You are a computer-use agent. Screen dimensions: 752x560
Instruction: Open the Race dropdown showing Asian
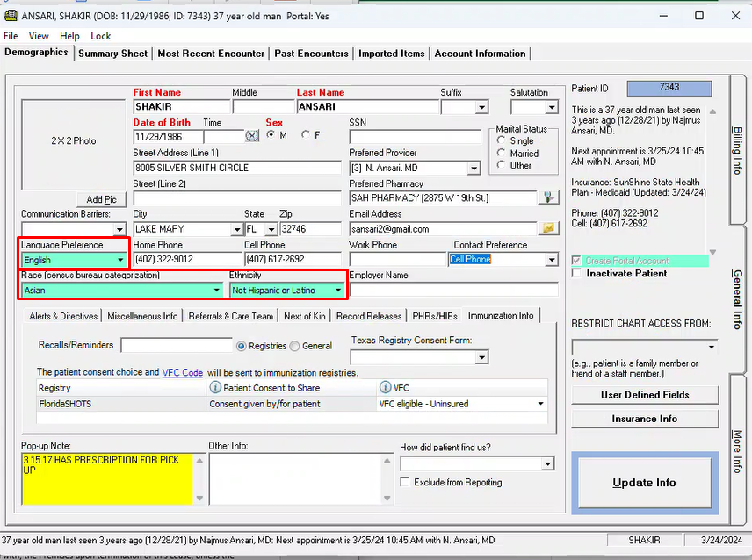(x=216, y=290)
